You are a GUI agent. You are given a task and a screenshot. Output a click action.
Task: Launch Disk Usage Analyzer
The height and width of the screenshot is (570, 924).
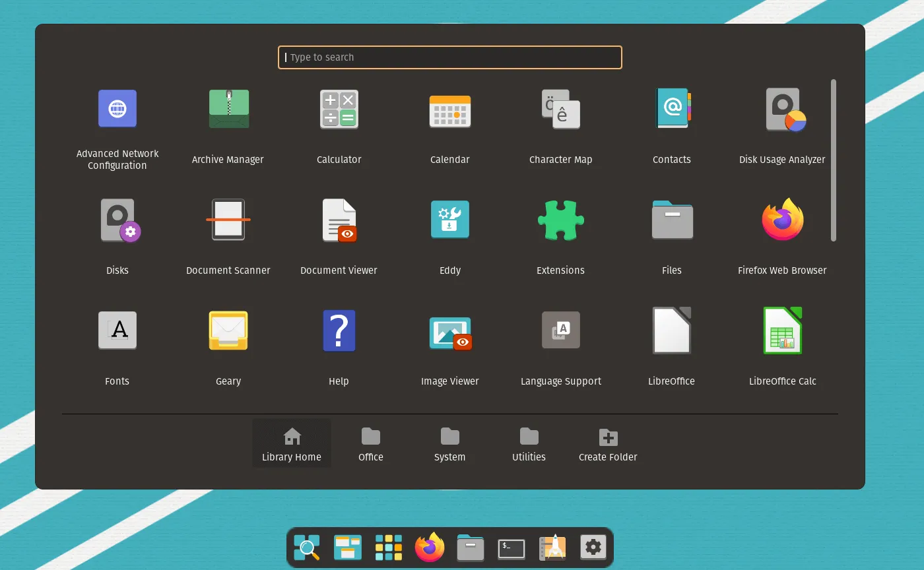pyautogui.click(x=782, y=110)
